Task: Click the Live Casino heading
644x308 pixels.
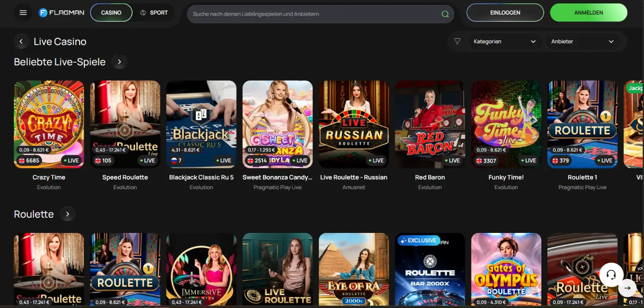Action: [x=60, y=42]
